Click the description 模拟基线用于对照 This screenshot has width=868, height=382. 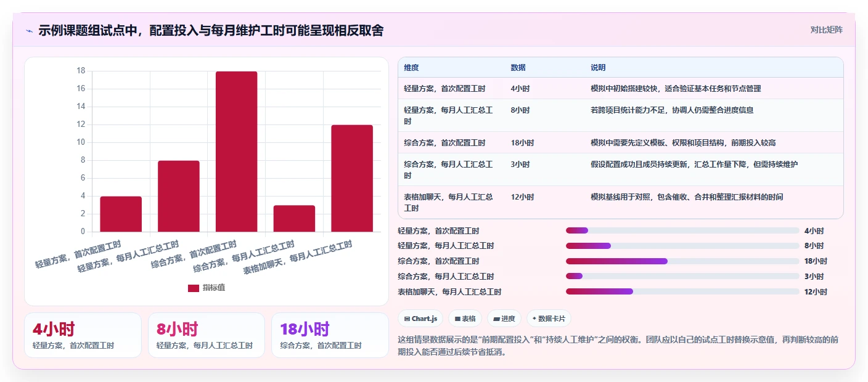click(x=687, y=197)
